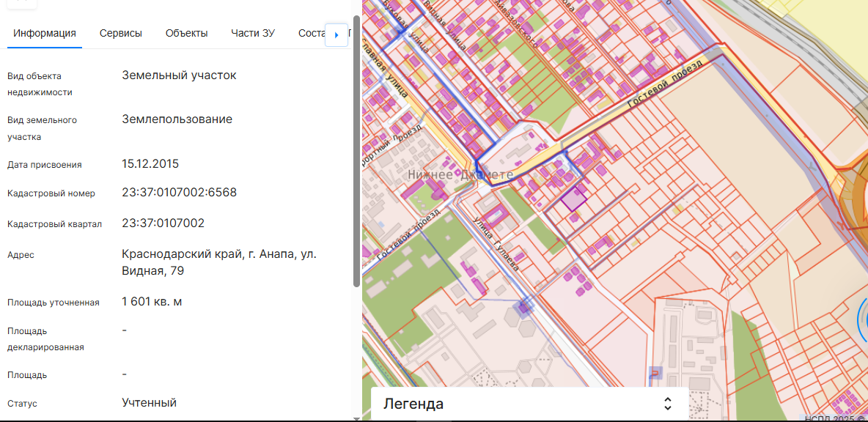This screenshot has width=868, height=422.
Task: Click the info panel's vertical scrollbar thumb
Action: click(x=356, y=147)
